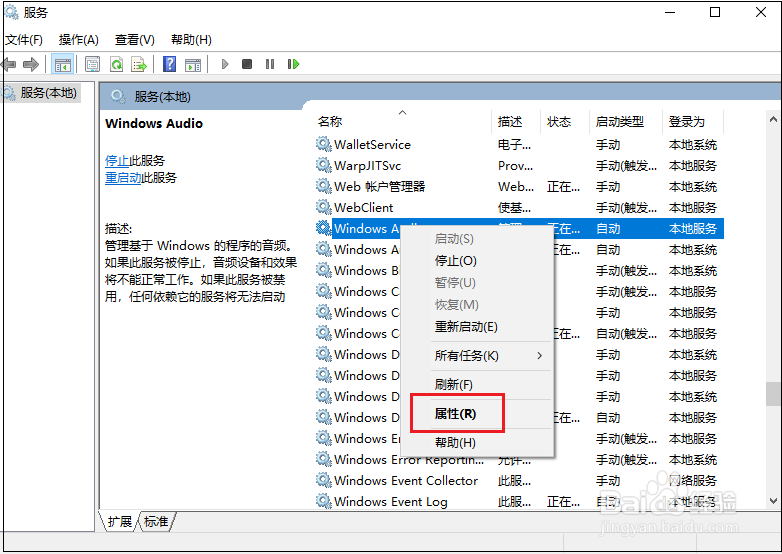
Task: Open the Properties toolbar icon
Action: click(x=92, y=64)
